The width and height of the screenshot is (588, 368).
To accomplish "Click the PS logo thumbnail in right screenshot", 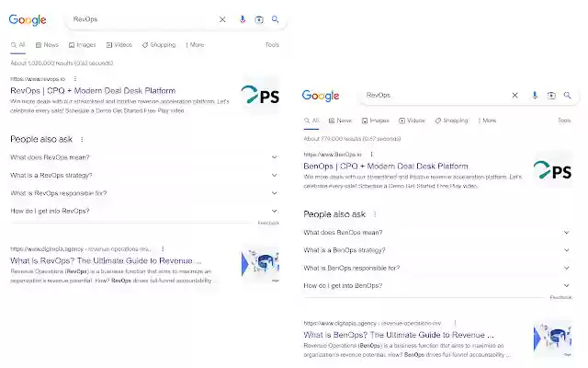I will pos(553,169).
